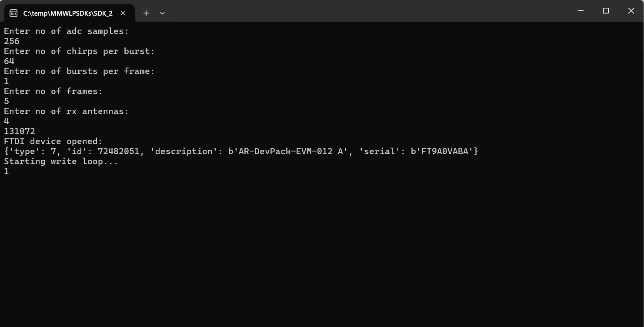This screenshot has height=327, width=644.
Task: Click the "Starting write loop..." line
Action: coord(61,161)
